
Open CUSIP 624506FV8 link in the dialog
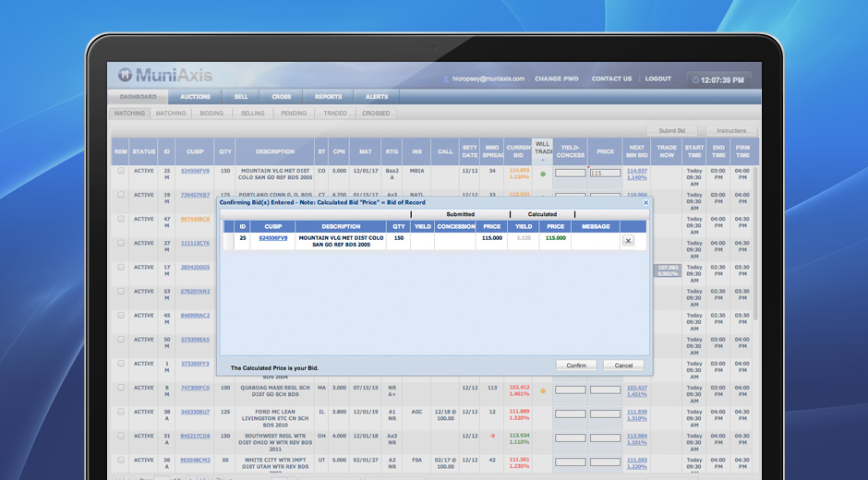(x=273, y=238)
